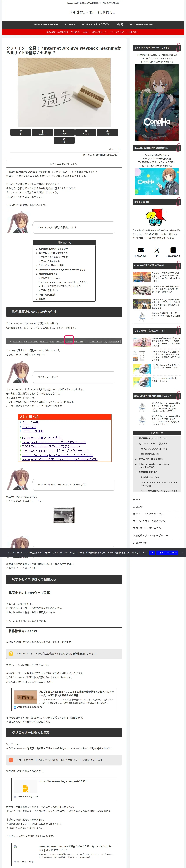Click the ConoHa WING blue banner
This screenshot has width=186, height=868.
pyautogui.click(x=157, y=182)
